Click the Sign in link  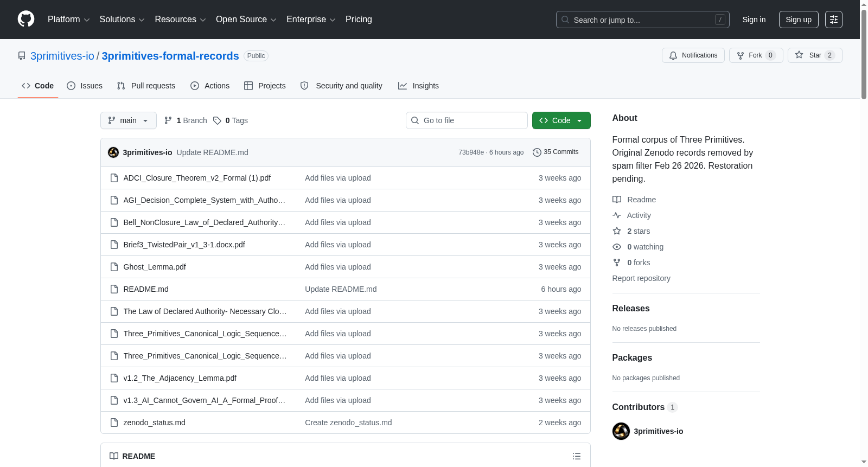click(x=754, y=20)
